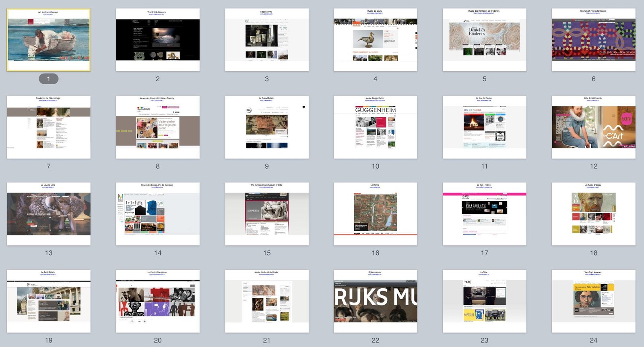This screenshot has height=347, width=644.
Task: Pick the Musée de Cluny slide
Action: point(376,40)
